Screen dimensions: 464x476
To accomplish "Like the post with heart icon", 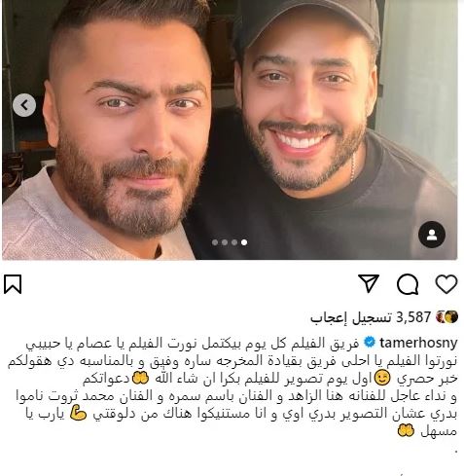I will [446, 284].
